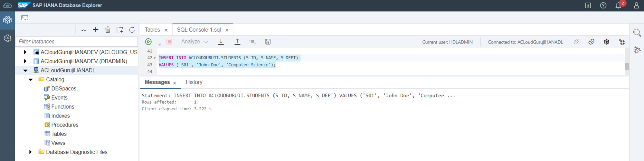Click the upload (export) arrow icon
This screenshot has height=161, width=644.
237,42
